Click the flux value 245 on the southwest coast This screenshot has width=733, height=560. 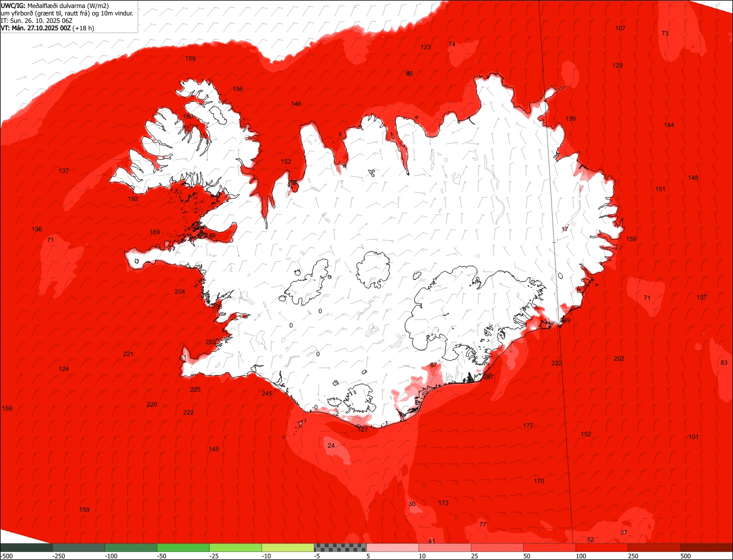click(267, 393)
